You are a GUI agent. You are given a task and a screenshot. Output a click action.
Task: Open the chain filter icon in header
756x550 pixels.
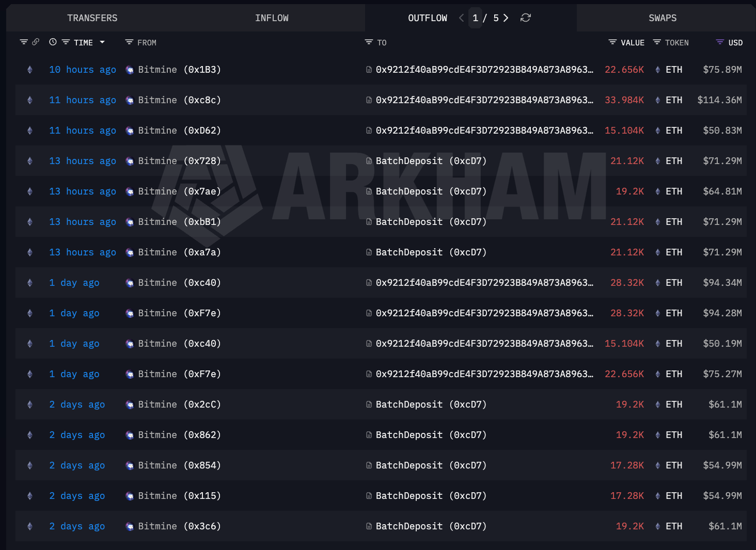tap(24, 42)
